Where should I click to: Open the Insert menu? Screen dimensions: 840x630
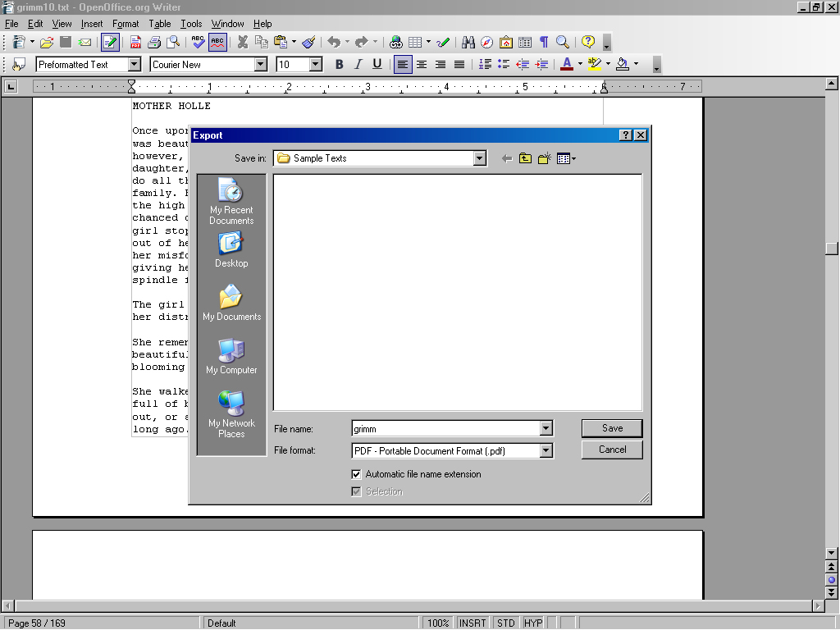[x=92, y=24]
